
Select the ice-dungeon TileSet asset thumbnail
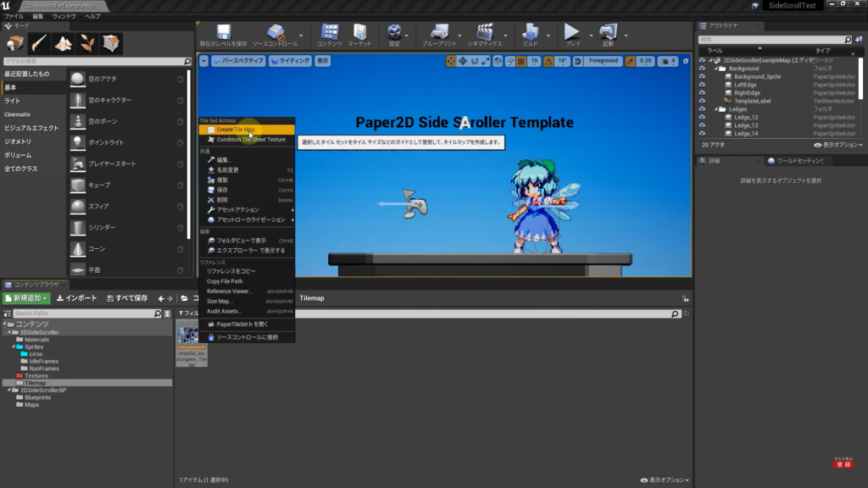(191, 337)
